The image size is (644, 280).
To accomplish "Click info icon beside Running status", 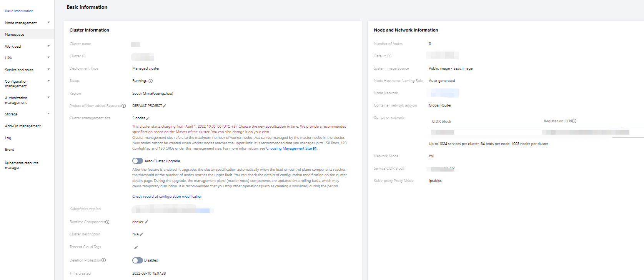I will [x=151, y=81].
